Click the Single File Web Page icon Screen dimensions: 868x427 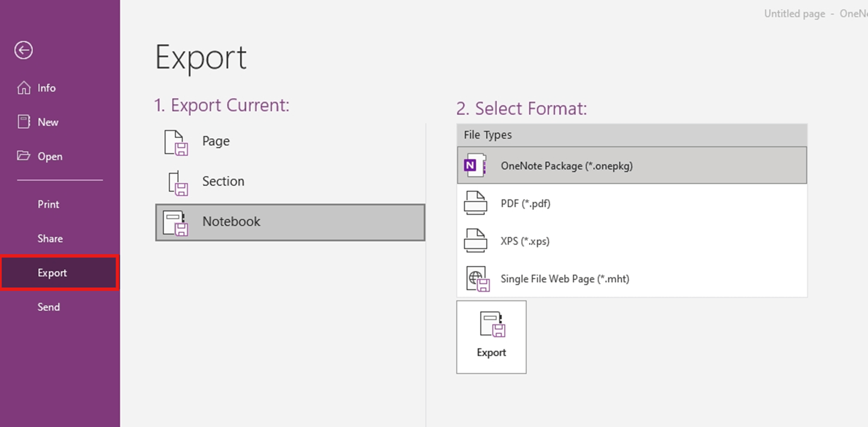(477, 278)
